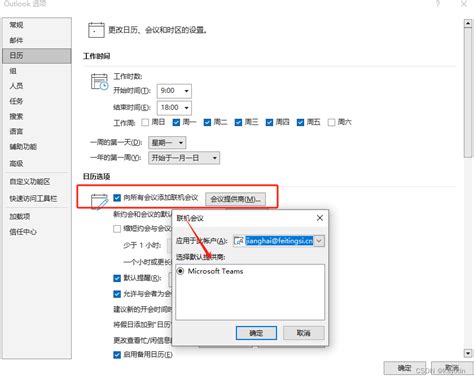Expand the 一年的第一周 dropdown
Image resolution: width=474 pixels, height=380 pixels.
click(x=184, y=158)
